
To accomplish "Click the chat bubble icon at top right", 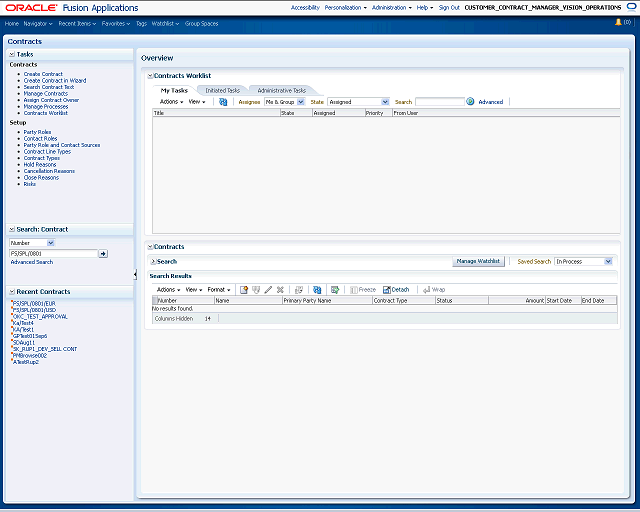I will (632, 7).
